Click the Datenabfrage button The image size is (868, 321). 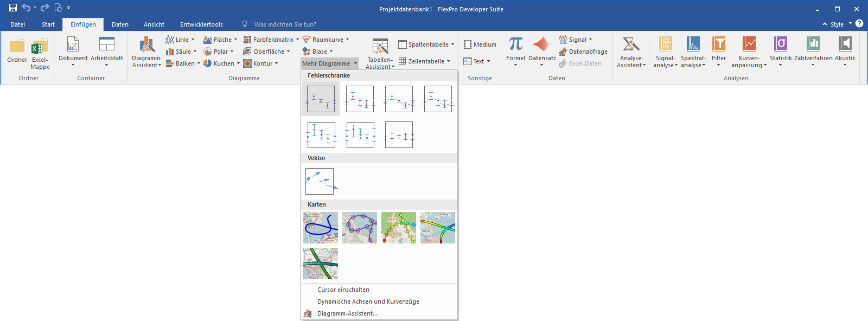(583, 52)
